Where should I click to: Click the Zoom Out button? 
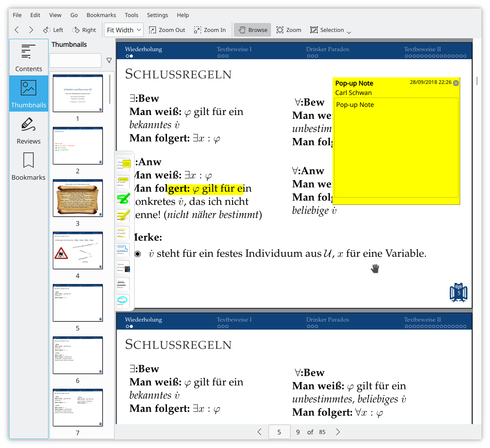tap(167, 30)
